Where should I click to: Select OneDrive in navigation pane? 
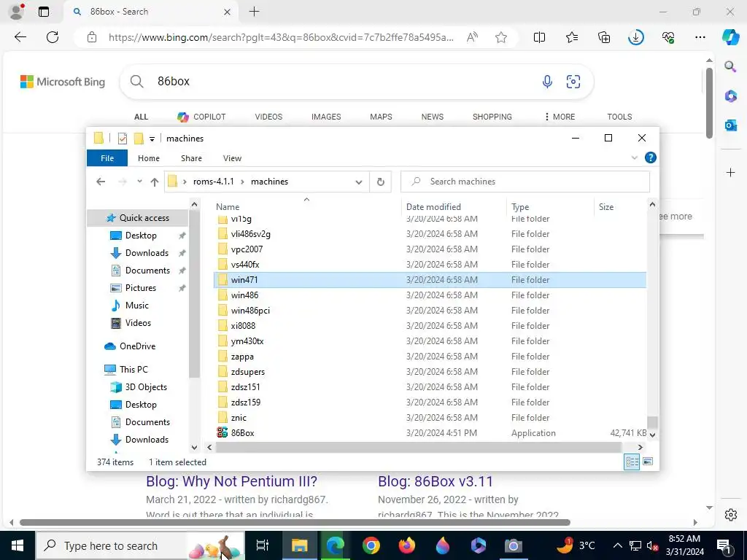(137, 346)
